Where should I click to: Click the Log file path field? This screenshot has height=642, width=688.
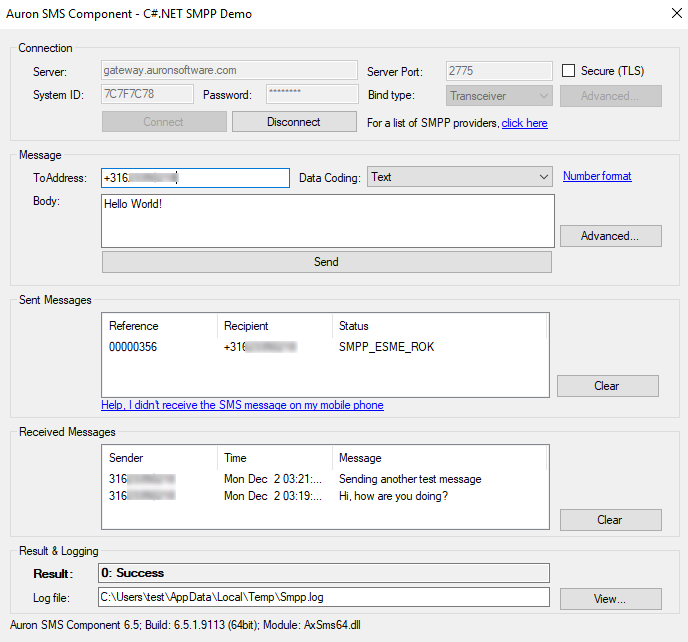tap(323, 598)
